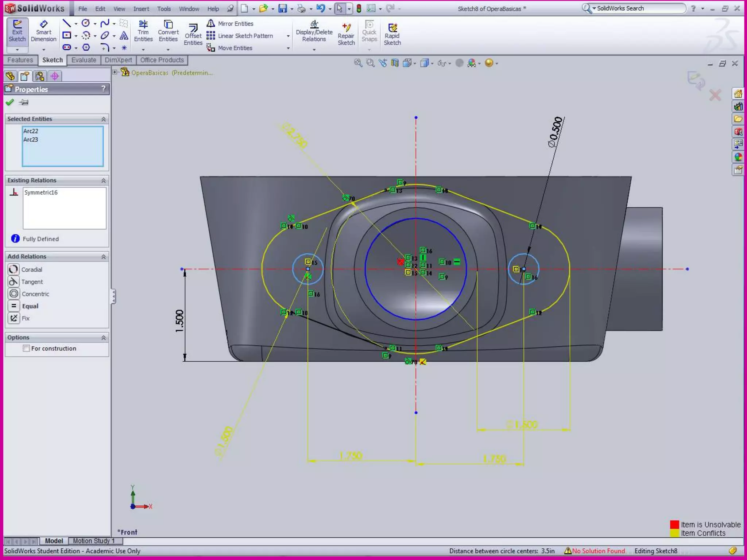The height and width of the screenshot is (560, 747).
Task: Toggle the Properties panel pushpin
Action: 24,102
